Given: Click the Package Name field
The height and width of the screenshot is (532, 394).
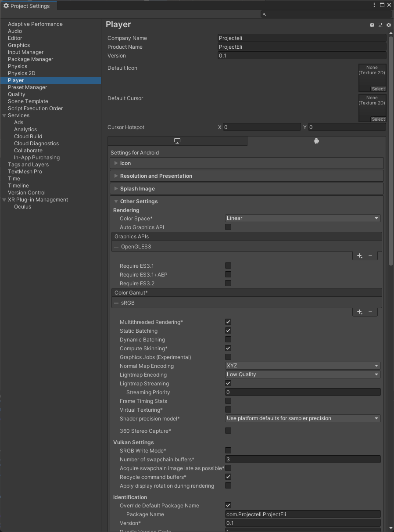Looking at the screenshot, I should coord(303,514).
